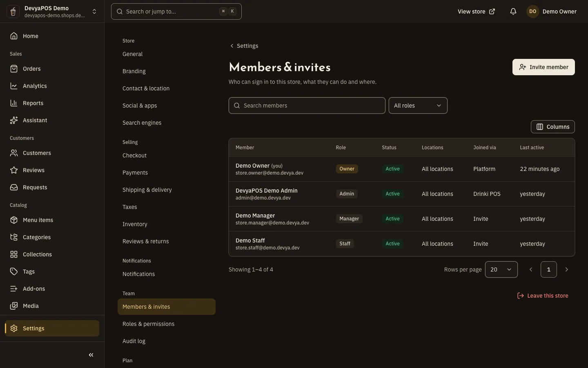Viewport: 588px width, 368px height.
Task: Open Tags in the sidebar
Action: (52, 272)
